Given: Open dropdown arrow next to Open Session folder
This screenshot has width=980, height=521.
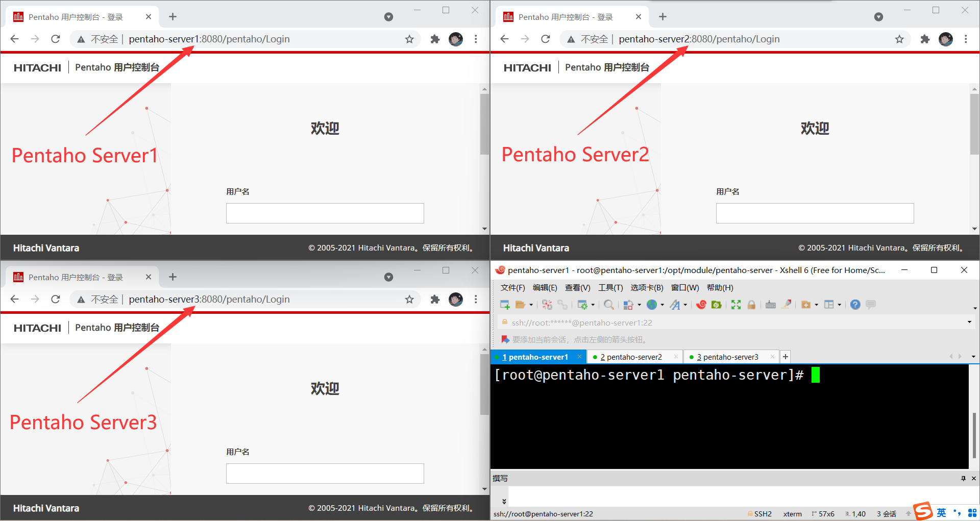Looking at the screenshot, I should click(x=531, y=305).
